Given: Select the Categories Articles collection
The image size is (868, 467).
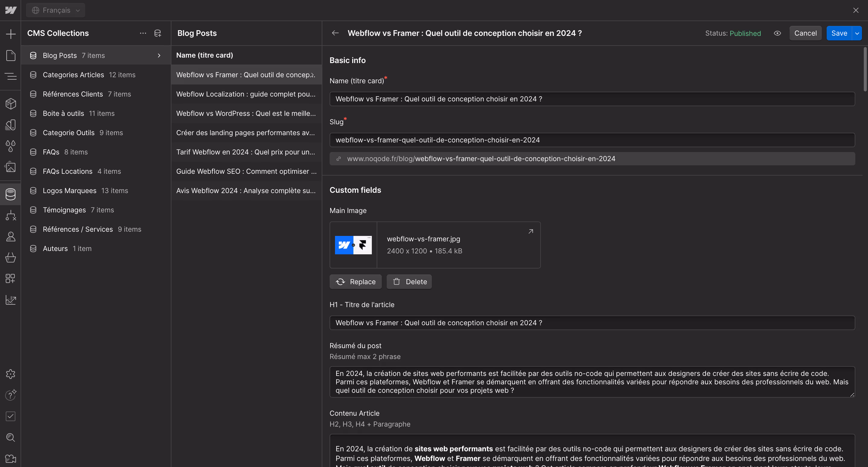Looking at the screenshot, I should coord(73,75).
